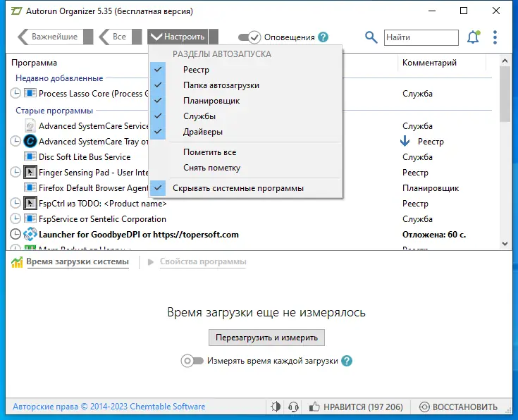Click the Launcher for GoodbyeDPI program icon
Image resolution: width=518 pixels, height=420 pixels.
coord(30,234)
